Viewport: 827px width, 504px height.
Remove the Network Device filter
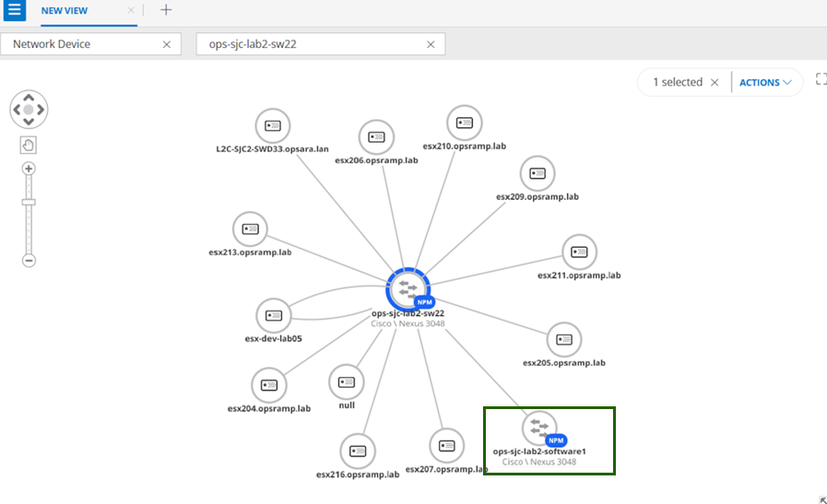(x=166, y=44)
